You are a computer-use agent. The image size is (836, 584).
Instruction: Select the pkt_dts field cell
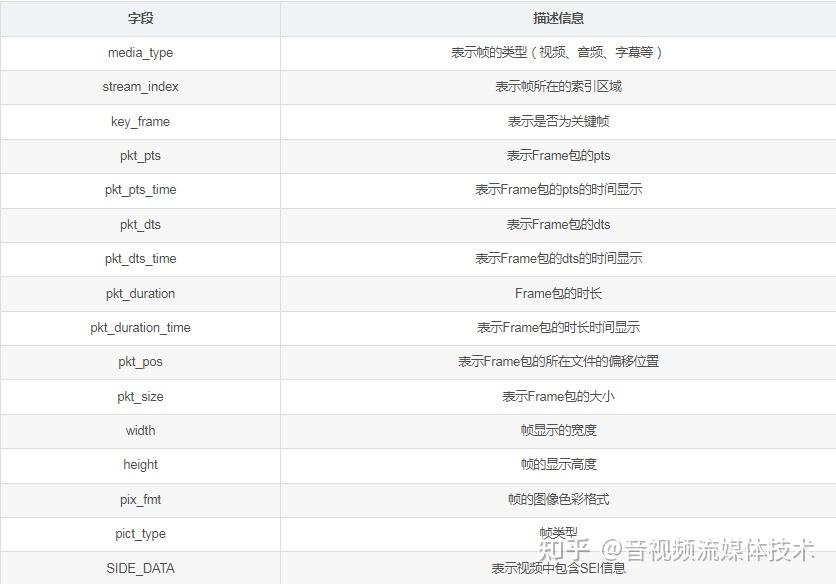pos(140,224)
